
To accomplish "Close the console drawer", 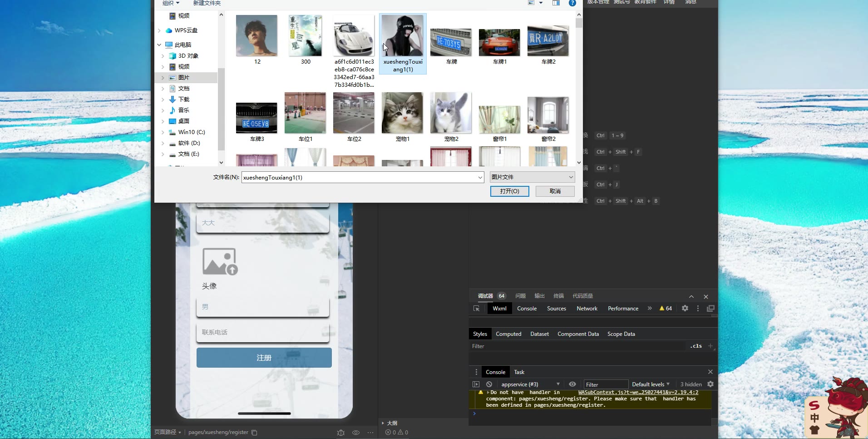I will pyautogui.click(x=710, y=372).
